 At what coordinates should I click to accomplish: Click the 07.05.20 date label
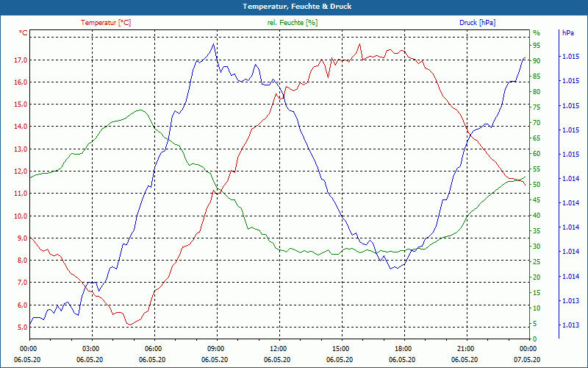[527, 359]
